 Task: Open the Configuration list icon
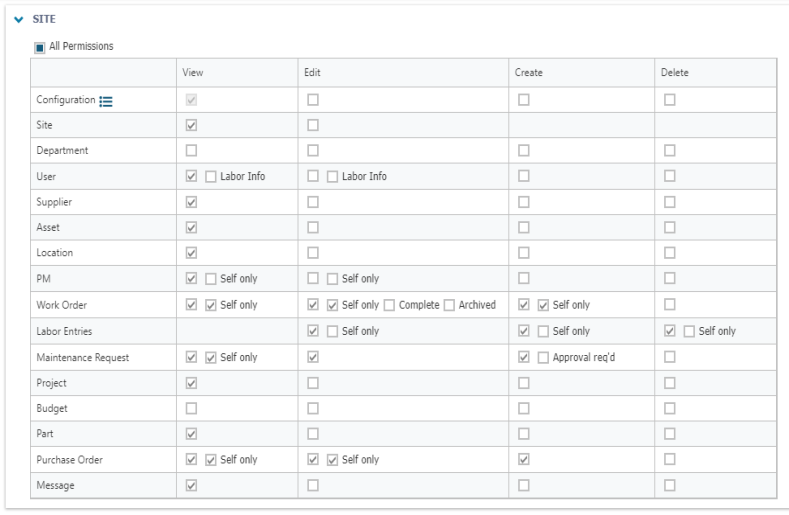[x=106, y=101]
